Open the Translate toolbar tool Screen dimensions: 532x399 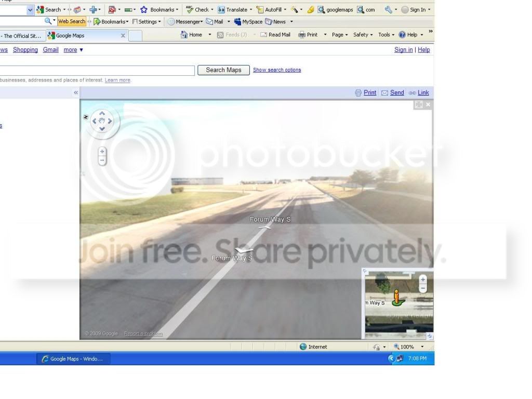click(x=233, y=9)
